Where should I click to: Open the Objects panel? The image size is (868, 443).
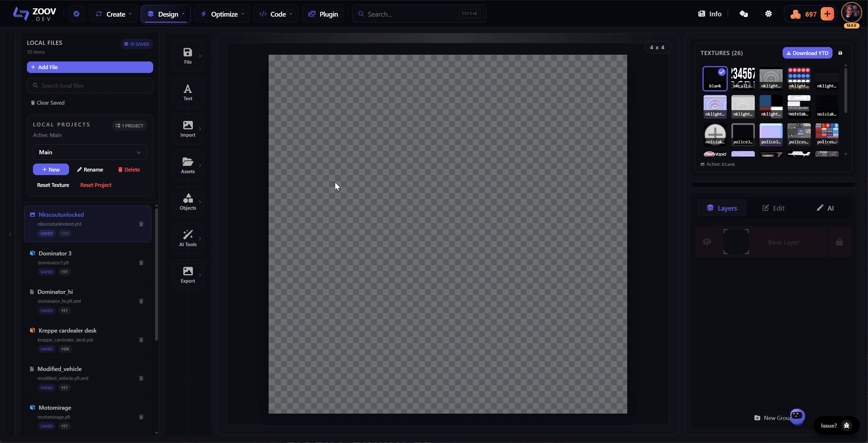[187, 202]
